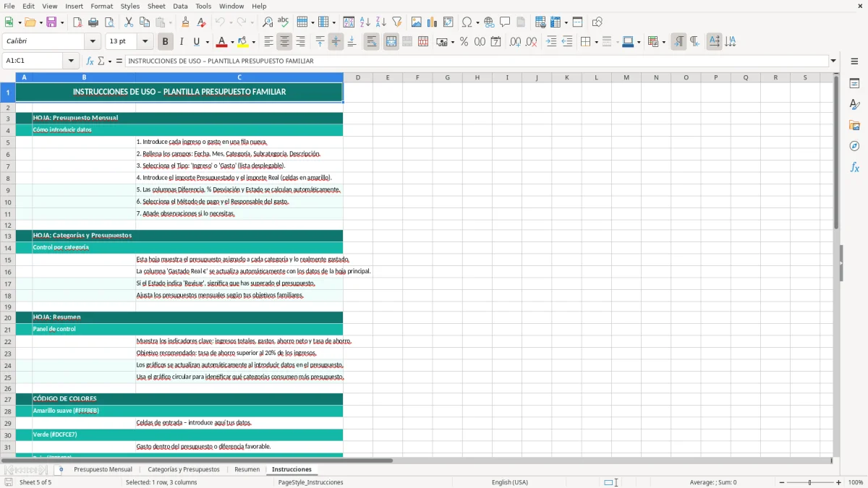Viewport: 868px width, 488px height.
Task: Apply AutoFilter to the data
Action: click(x=397, y=22)
